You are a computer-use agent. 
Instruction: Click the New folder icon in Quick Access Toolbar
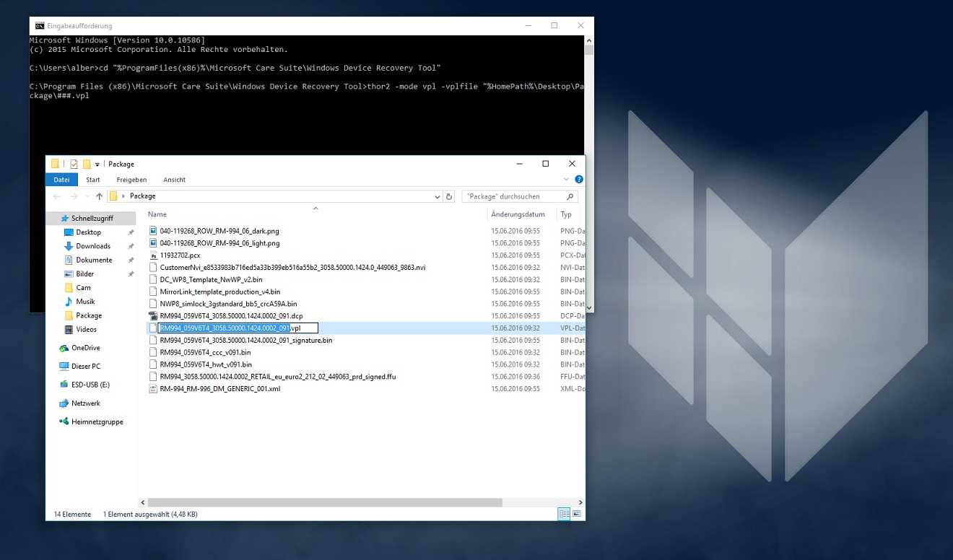tap(86, 164)
